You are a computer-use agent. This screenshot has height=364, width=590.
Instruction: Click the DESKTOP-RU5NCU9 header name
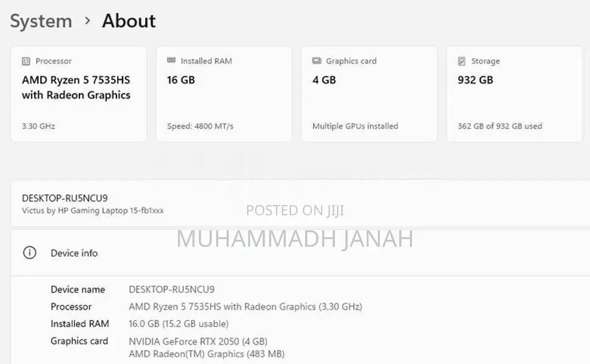65,198
